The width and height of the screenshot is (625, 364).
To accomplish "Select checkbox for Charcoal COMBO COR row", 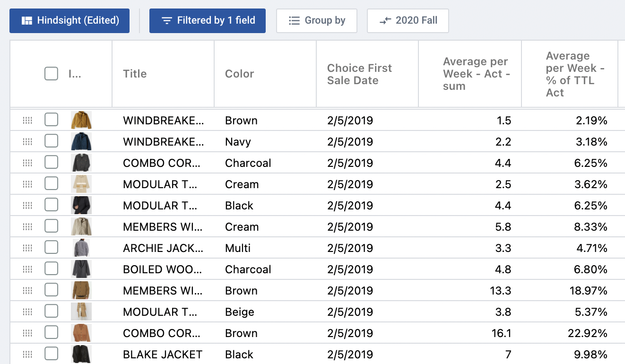I will click(51, 162).
